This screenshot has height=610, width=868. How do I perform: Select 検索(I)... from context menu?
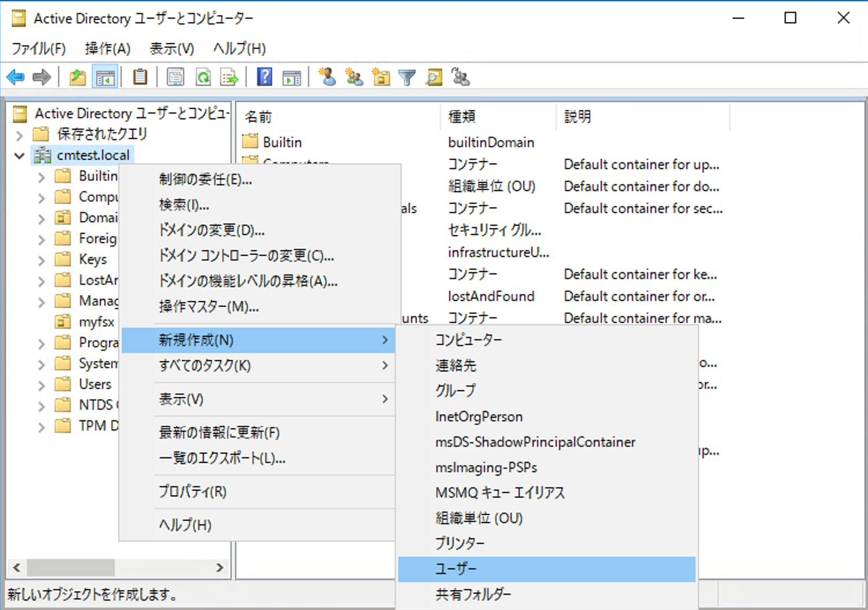click(258, 205)
